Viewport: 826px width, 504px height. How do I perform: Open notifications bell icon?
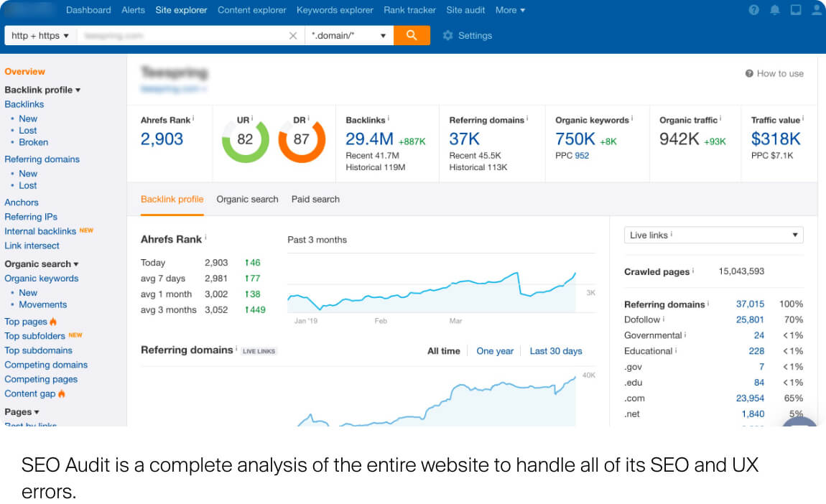(x=775, y=10)
